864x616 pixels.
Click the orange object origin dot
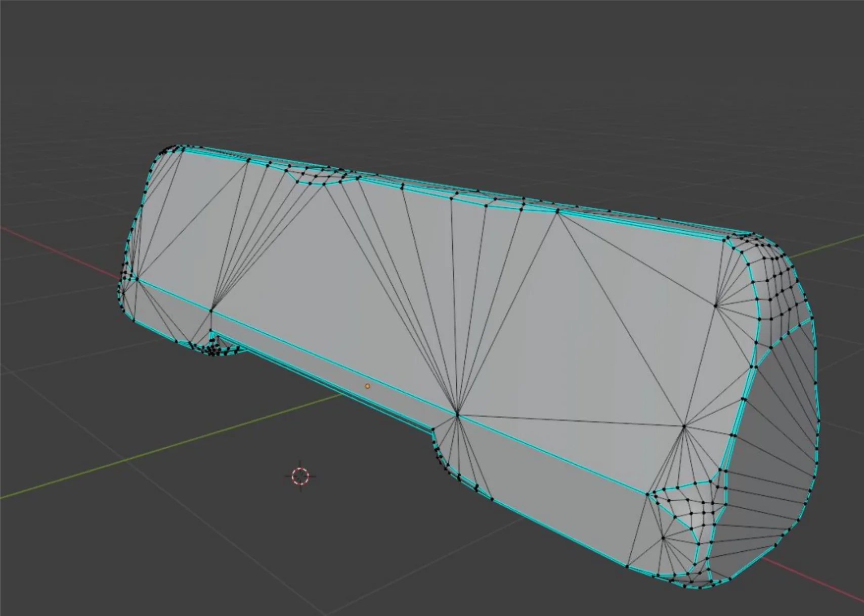tap(367, 386)
